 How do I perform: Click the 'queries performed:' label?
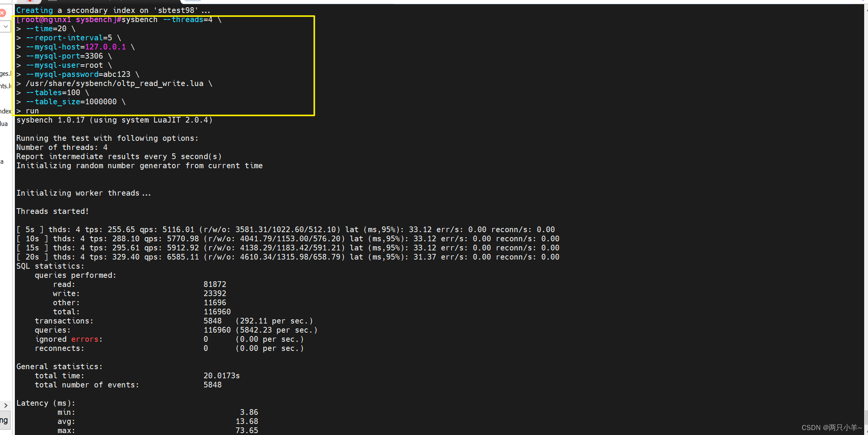point(76,275)
